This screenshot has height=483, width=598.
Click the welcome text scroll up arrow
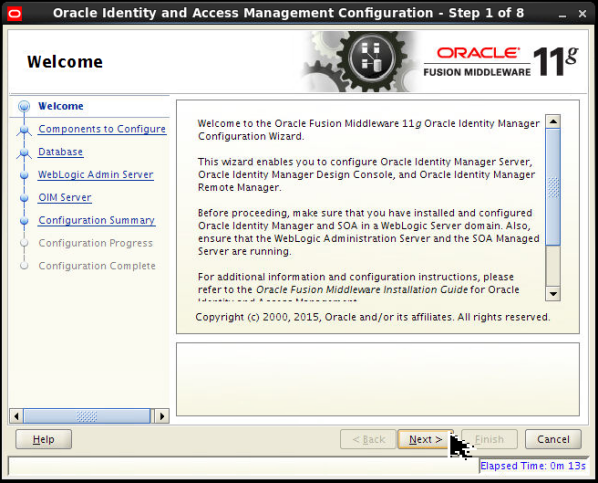click(x=553, y=122)
